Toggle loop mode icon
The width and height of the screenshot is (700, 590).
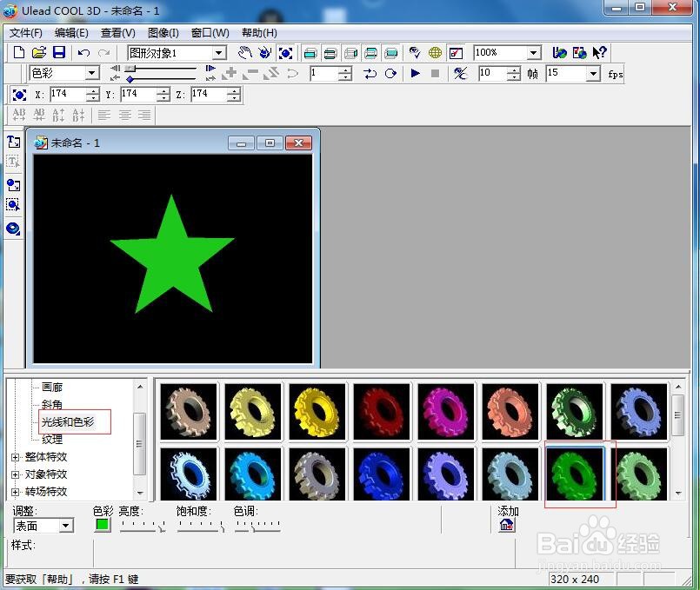click(x=390, y=73)
